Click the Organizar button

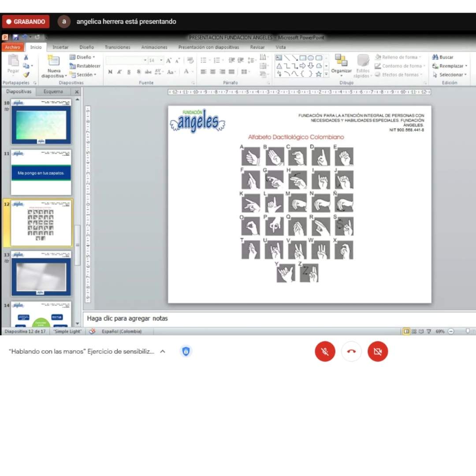coord(341,66)
